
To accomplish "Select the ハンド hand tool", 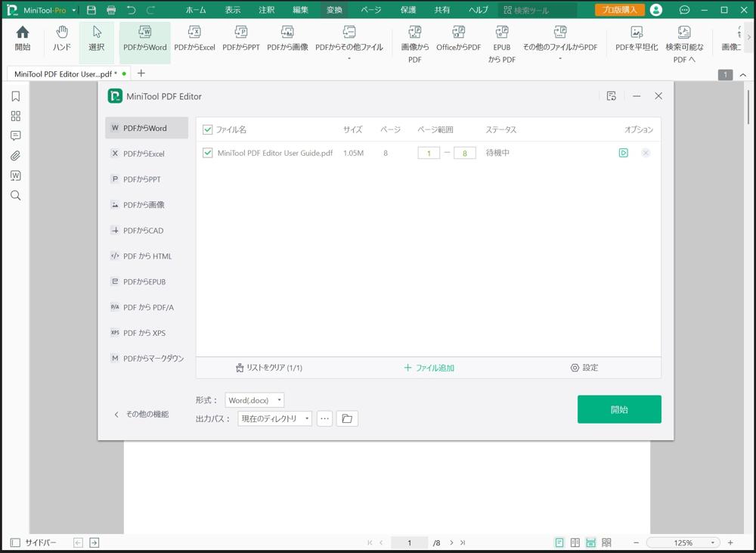I will (62, 39).
